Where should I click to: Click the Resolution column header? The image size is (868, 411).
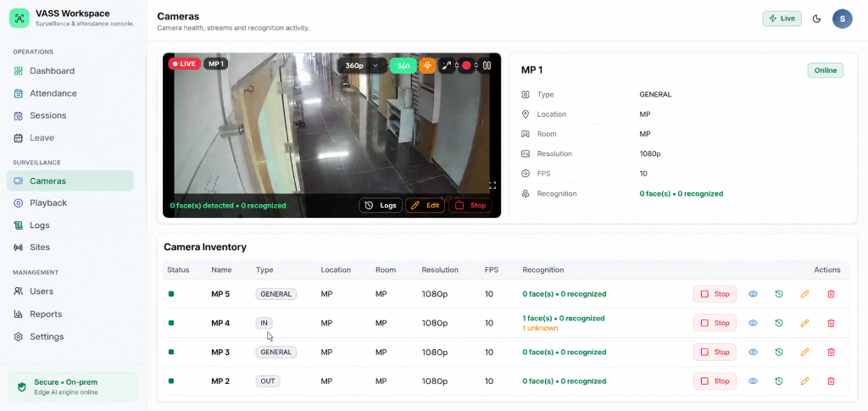click(440, 270)
